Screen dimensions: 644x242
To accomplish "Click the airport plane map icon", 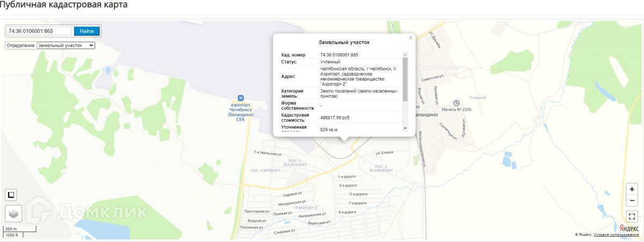I will coord(240,98).
